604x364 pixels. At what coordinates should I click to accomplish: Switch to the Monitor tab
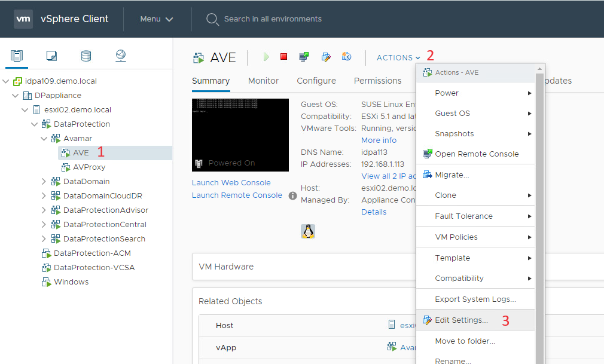(x=263, y=80)
